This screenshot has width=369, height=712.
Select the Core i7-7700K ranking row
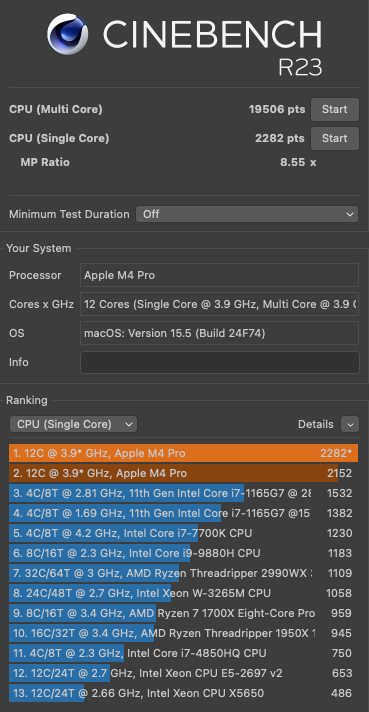click(183, 533)
